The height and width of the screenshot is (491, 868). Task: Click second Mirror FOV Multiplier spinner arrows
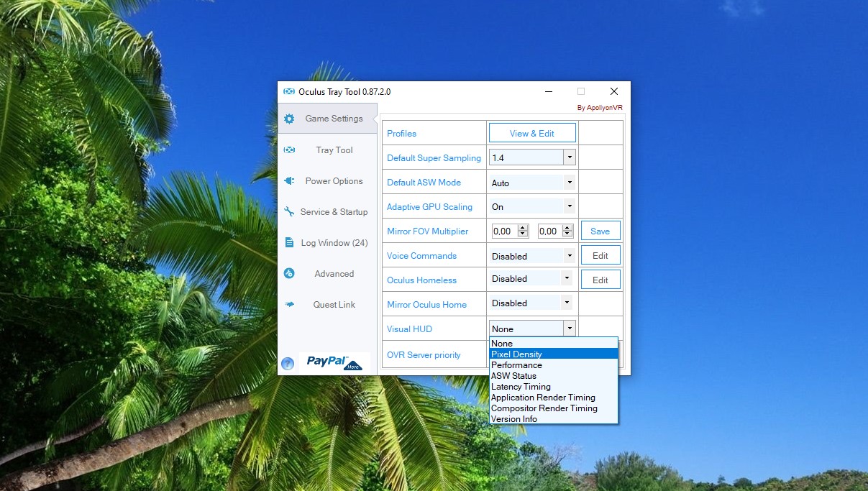567,231
